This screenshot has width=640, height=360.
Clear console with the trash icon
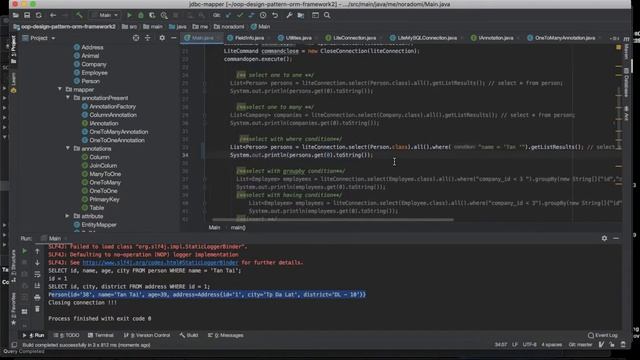[x=37, y=309]
